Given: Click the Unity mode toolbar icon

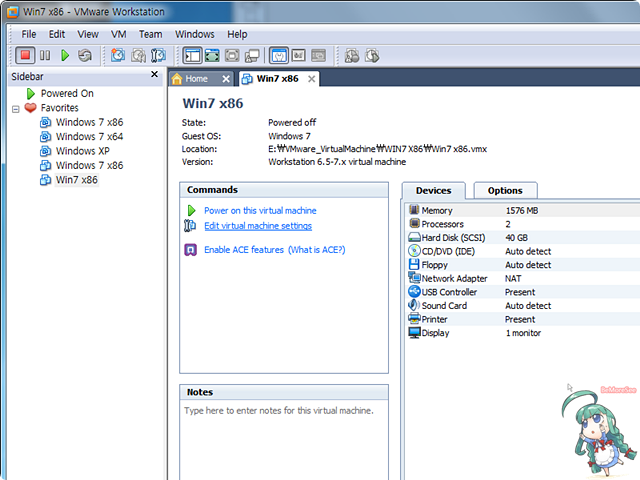Looking at the screenshot, I should click(252, 56).
